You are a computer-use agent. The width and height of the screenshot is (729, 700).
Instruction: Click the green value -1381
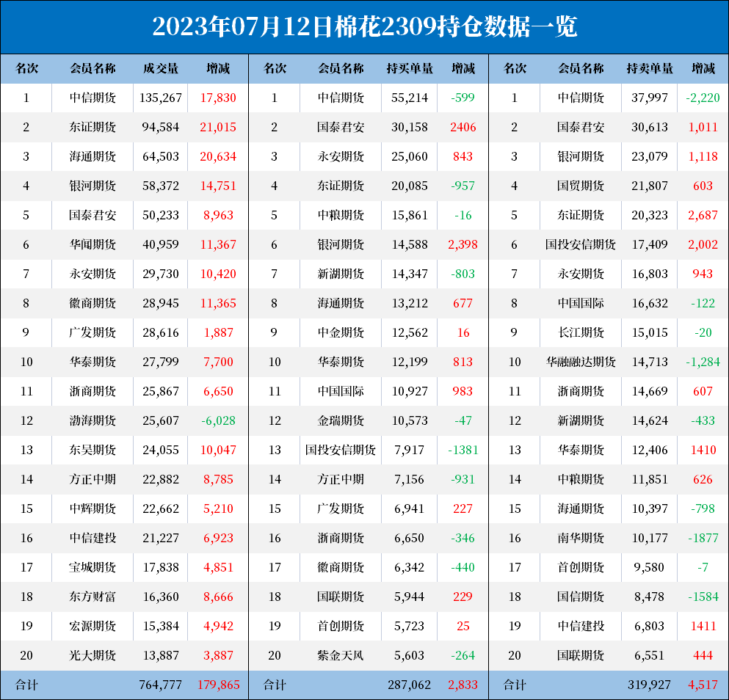point(463,450)
